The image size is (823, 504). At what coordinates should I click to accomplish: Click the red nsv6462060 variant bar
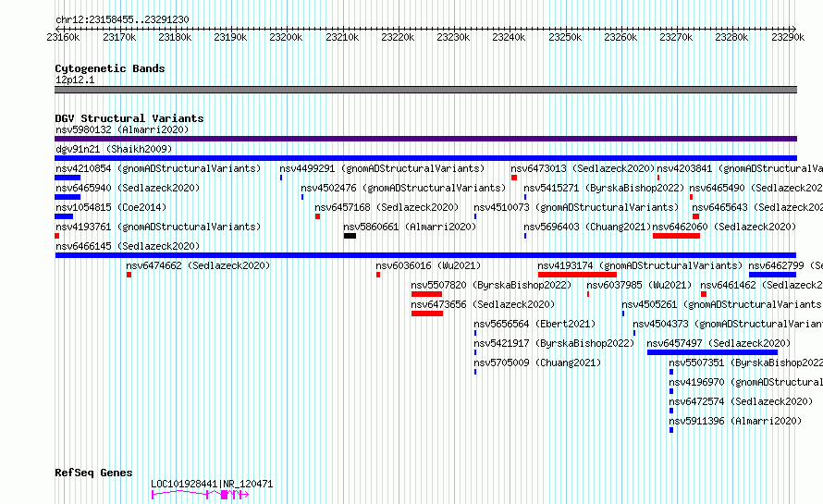676,236
